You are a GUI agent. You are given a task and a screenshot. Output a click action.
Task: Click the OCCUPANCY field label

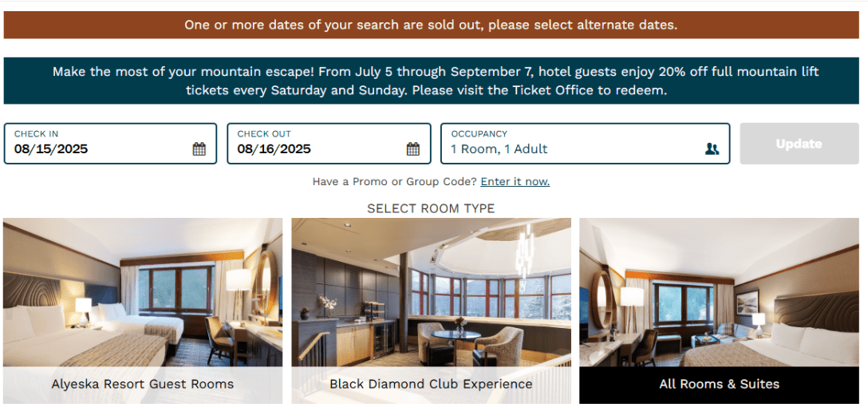479,134
